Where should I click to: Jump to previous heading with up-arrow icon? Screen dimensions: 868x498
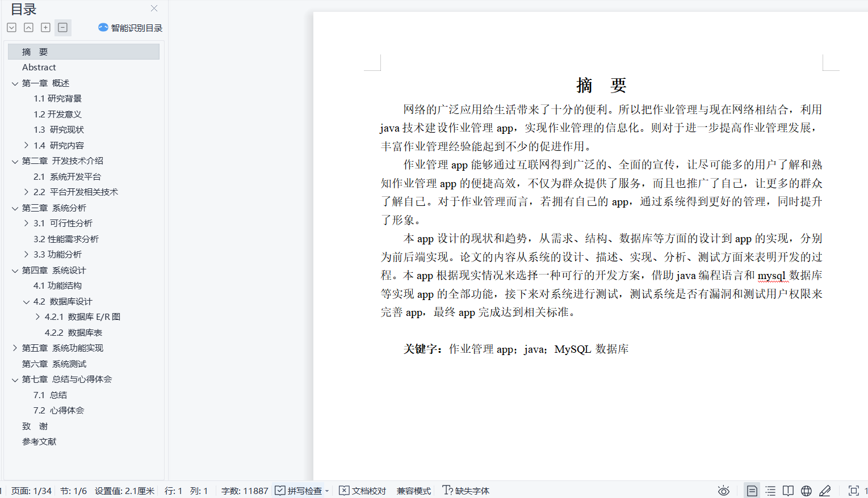28,27
